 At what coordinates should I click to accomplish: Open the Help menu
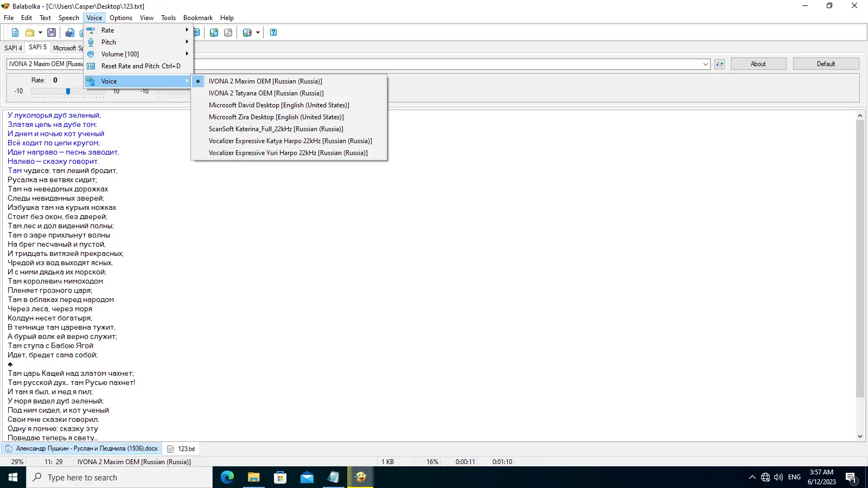tap(227, 18)
